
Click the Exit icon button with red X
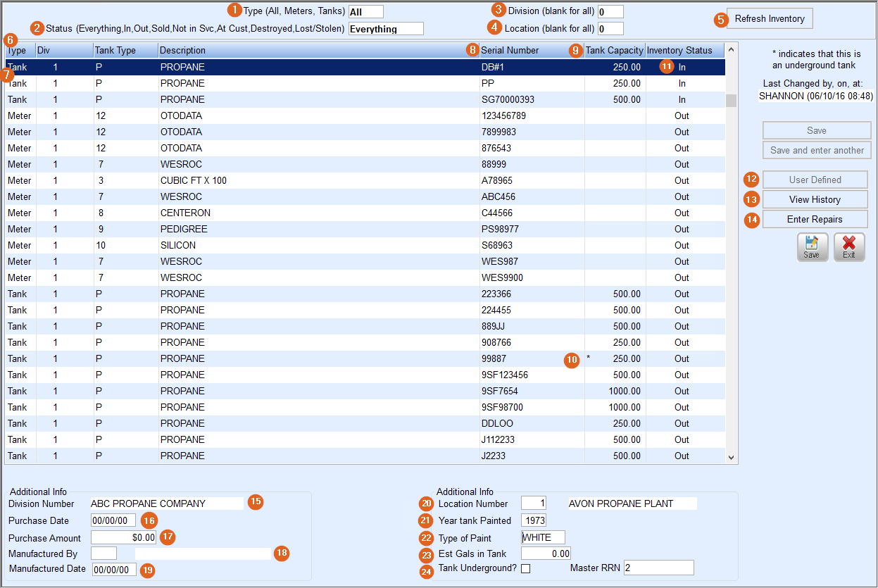848,247
